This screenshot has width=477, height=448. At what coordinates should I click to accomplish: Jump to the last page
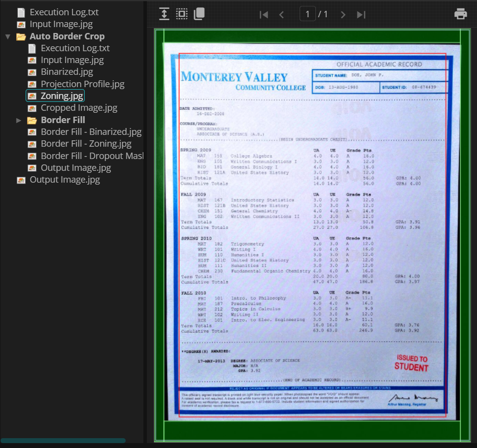[x=361, y=15]
